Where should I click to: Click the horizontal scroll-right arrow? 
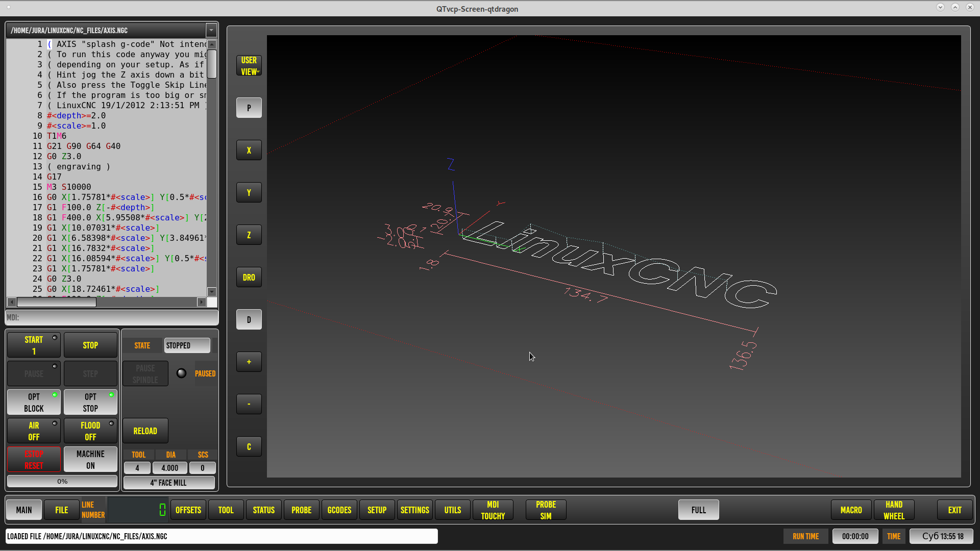pyautogui.click(x=202, y=302)
